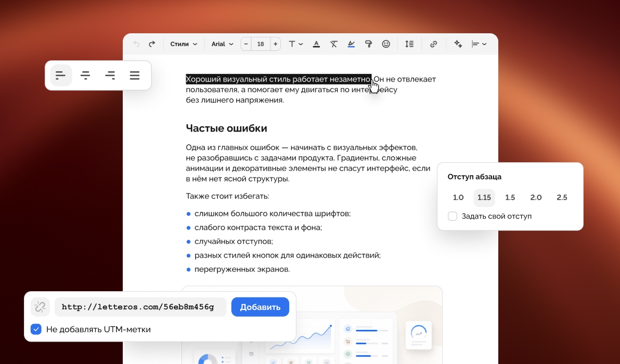
Task: Click paragraph starting Одна из главных ошибок
Action: [x=308, y=163]
